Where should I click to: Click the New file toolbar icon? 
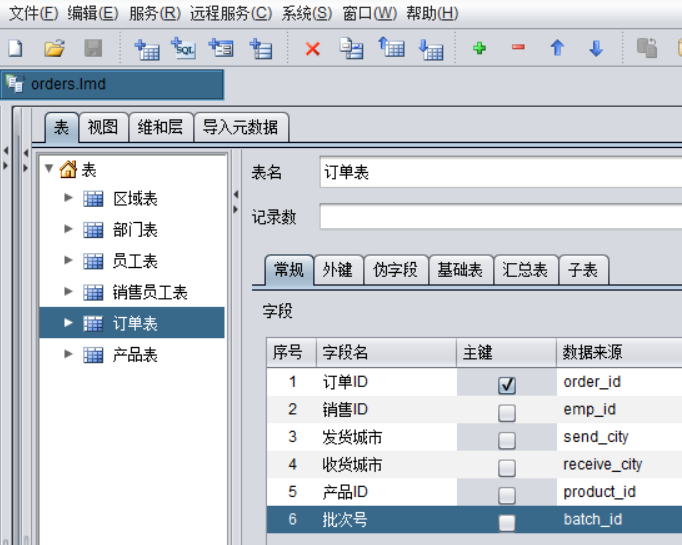tap(16, 48)
